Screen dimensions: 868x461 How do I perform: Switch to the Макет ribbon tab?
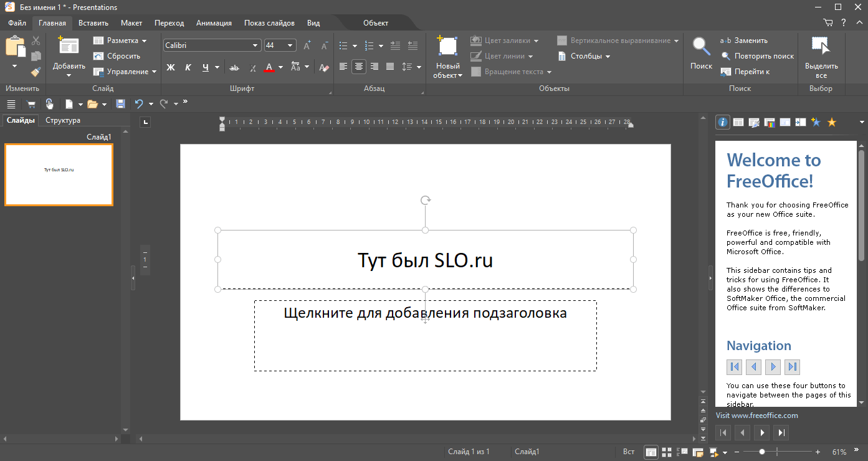click(x=131, y=23)
